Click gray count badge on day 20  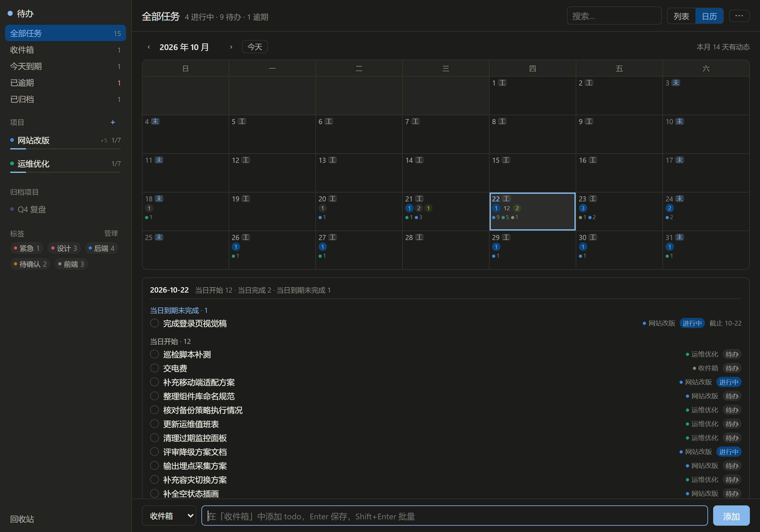322,208
